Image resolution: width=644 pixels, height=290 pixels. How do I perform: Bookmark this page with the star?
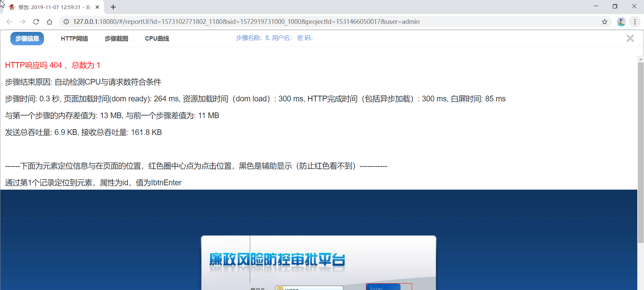click(x=604, y=22)
